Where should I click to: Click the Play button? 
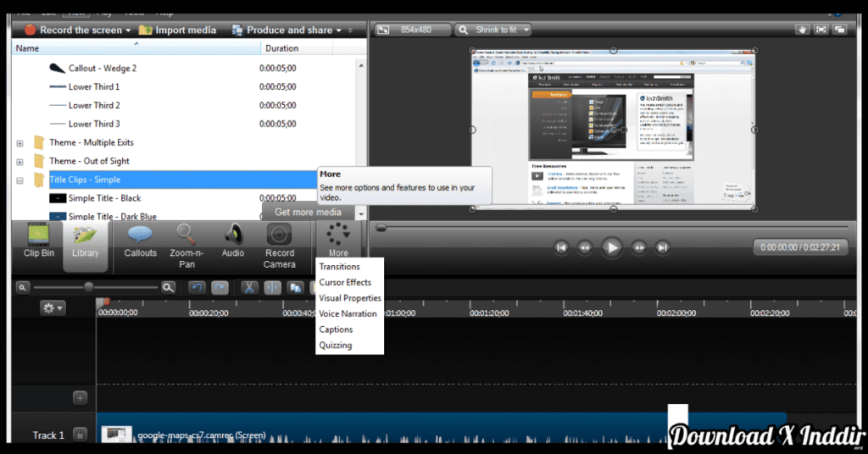612,247
